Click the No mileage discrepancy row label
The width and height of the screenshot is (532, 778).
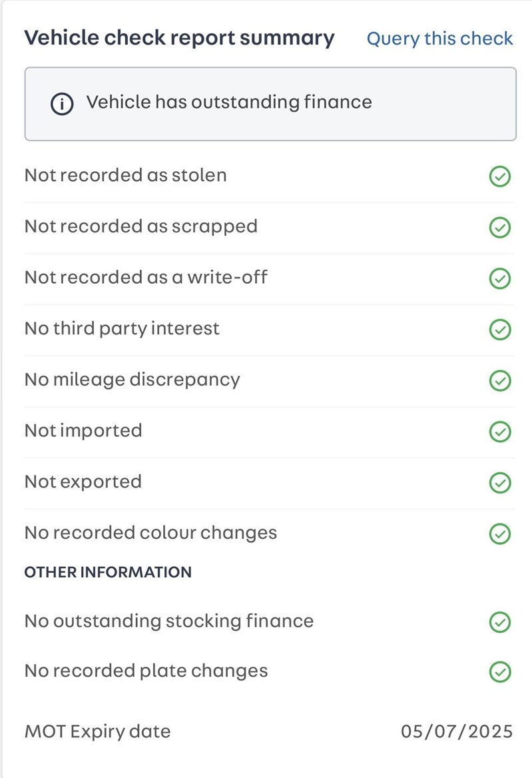coord(133,380)
